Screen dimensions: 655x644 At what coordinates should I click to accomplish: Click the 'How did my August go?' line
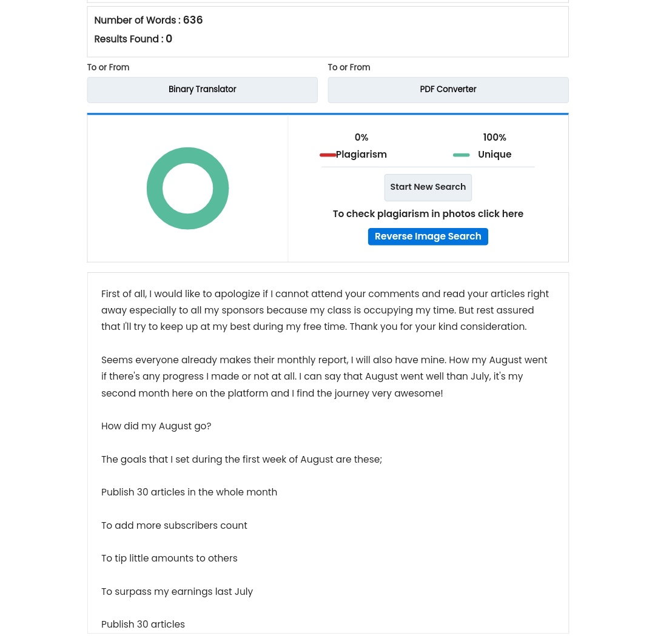(156, 426)
